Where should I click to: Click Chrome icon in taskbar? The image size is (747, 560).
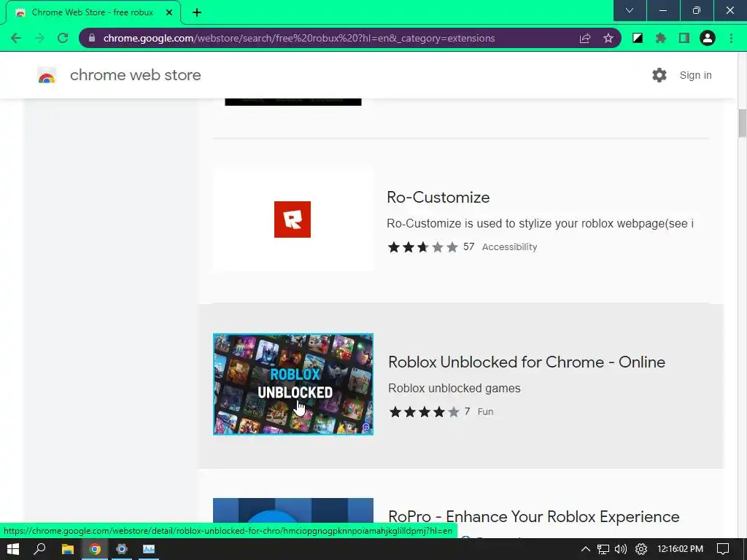(95, 549)
